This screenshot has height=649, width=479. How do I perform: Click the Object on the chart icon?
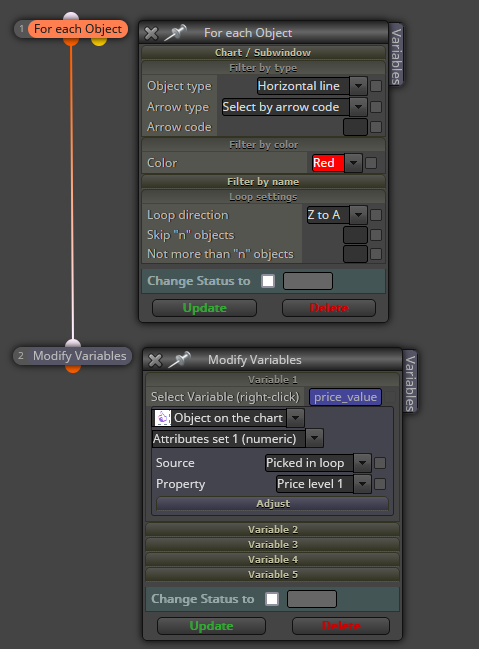[x=162, y=418]
